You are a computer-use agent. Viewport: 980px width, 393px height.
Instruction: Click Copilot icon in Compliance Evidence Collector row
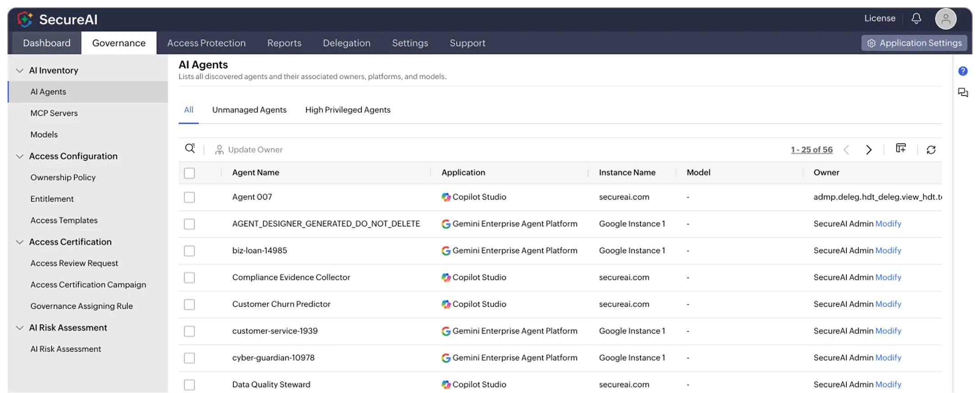coord(446,278)
